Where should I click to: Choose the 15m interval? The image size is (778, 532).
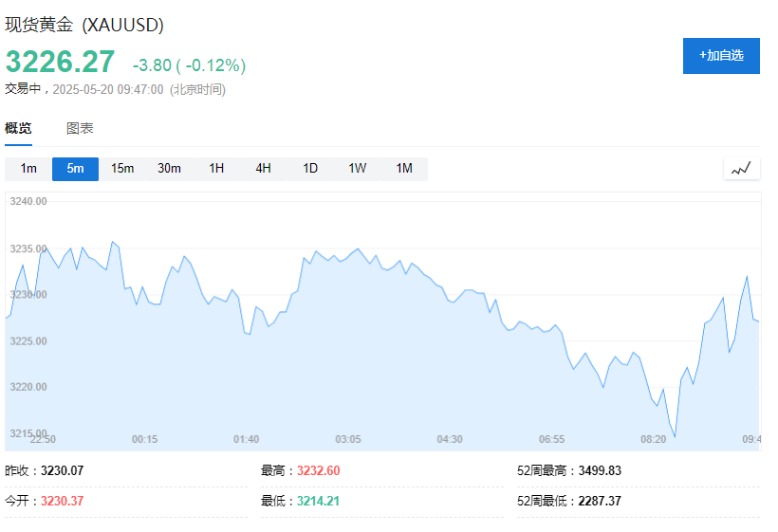pos(122,169)
